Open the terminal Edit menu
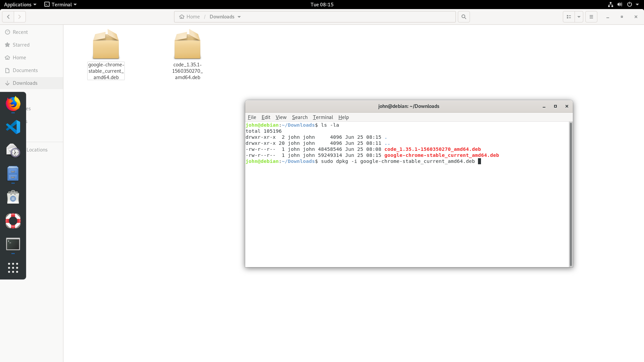 pos(266,117)
